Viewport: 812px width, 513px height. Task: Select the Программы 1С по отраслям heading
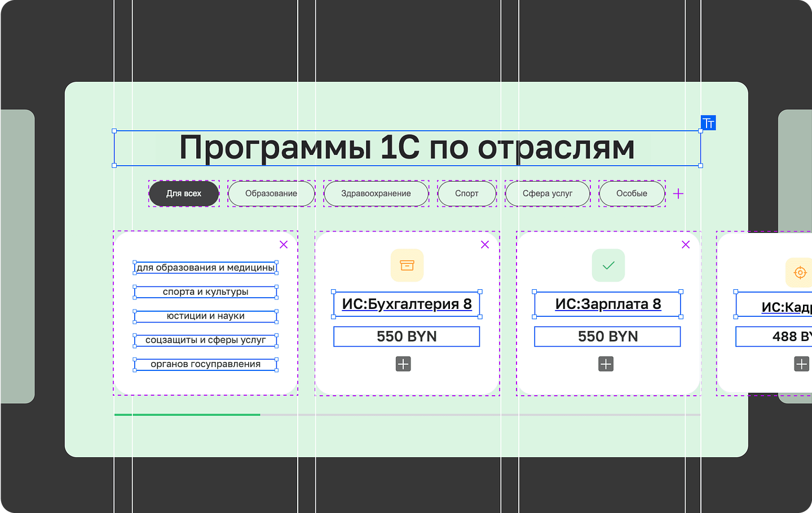pyautogui.click(x=407, y=148)
